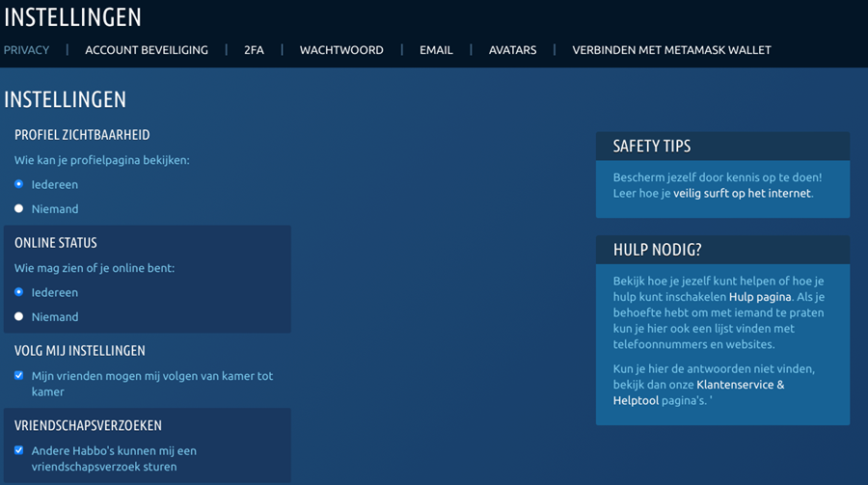The height and width of the screenshot is (485, 868).
Task: Open Verbinden met MetaMask Wallet tab
Action: [x=671, y=50]
